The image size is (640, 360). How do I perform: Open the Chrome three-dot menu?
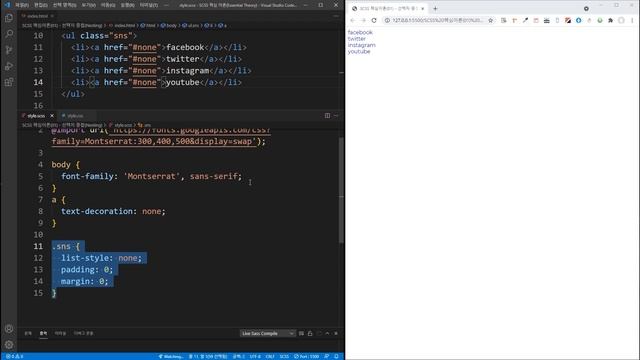(x=632, y=20)
